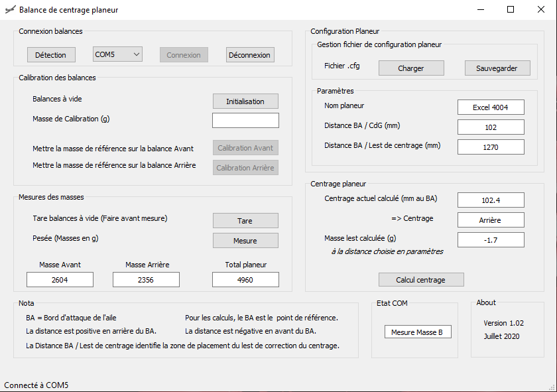
Task: Click the Masse lest calculée field -1.7
Action: pos(491,240)
